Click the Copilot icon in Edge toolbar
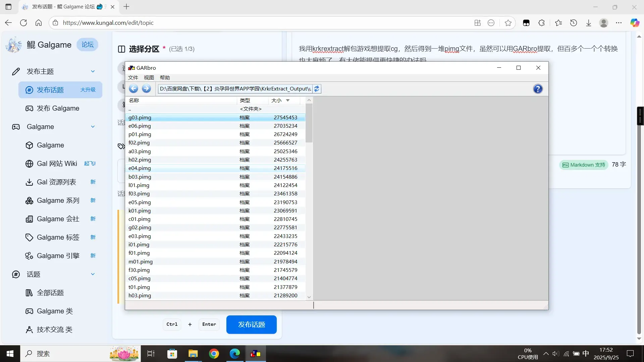 pos(635,23)
